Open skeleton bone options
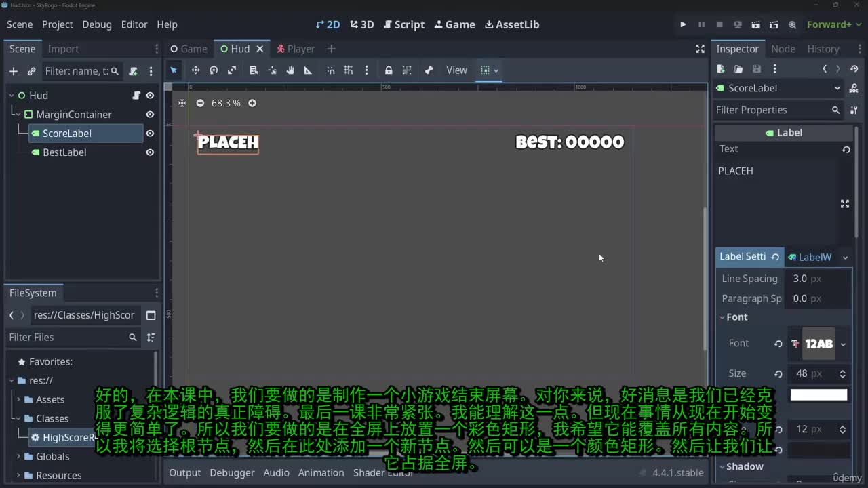This screenshot has height=488, width=868. coord(429,70)
